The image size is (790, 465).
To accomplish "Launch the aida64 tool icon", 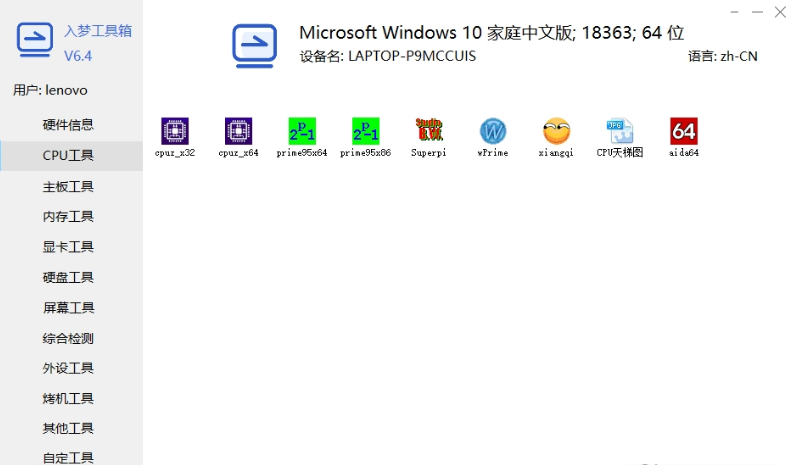I will (684, 131).
